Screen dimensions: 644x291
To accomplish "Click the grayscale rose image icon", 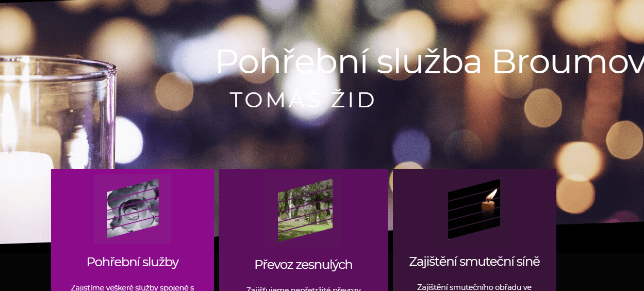I will point(133,208).
